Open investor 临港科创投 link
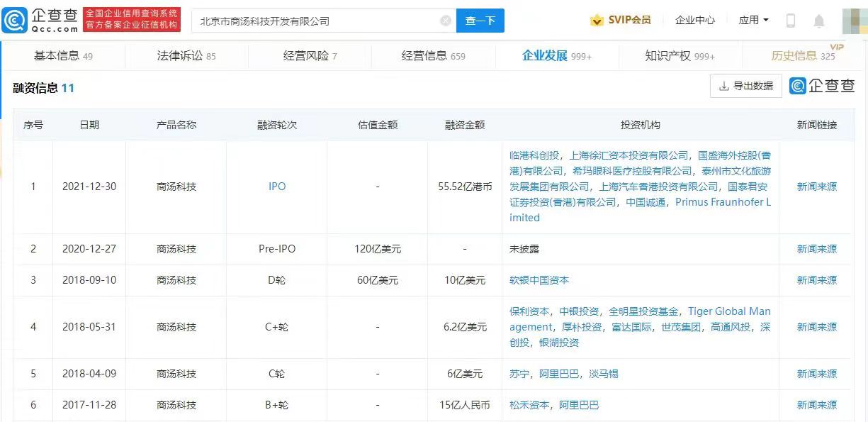This screenshot has height=422, width=868. pyautogui.click(x=535, y=155)
